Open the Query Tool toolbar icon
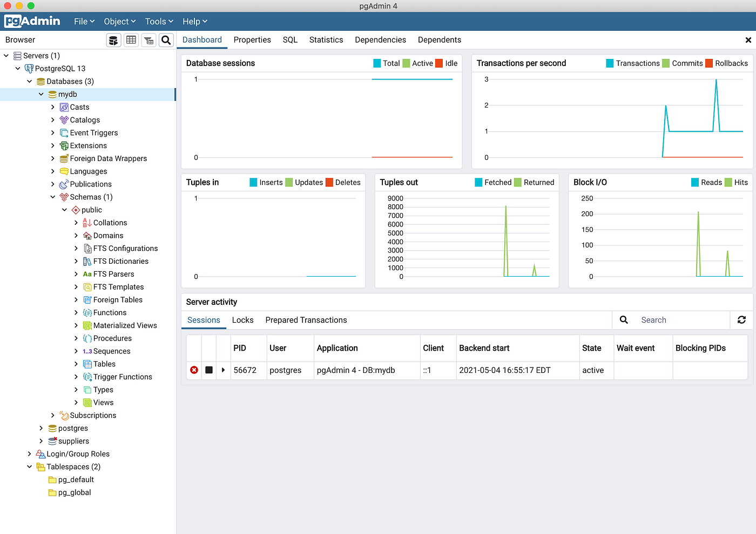The width and height of the screenshot is (756, 534). pos(113,40)
